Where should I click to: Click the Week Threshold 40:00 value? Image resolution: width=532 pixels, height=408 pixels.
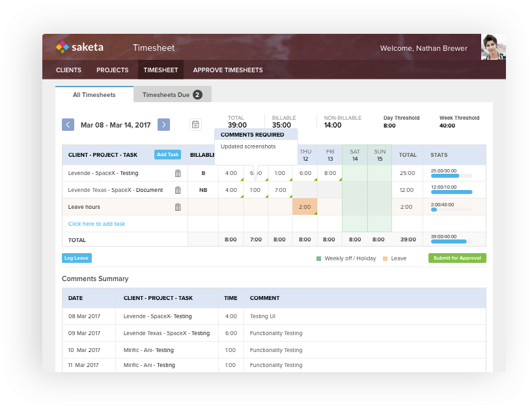(x=447, y=126)
